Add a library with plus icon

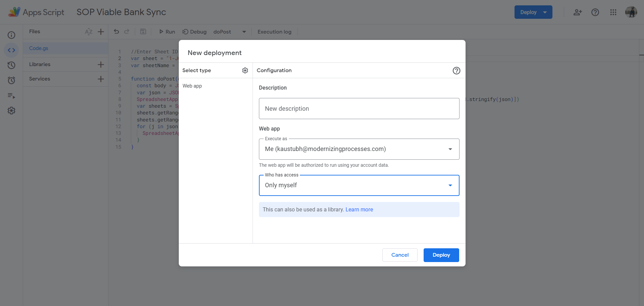101,64
